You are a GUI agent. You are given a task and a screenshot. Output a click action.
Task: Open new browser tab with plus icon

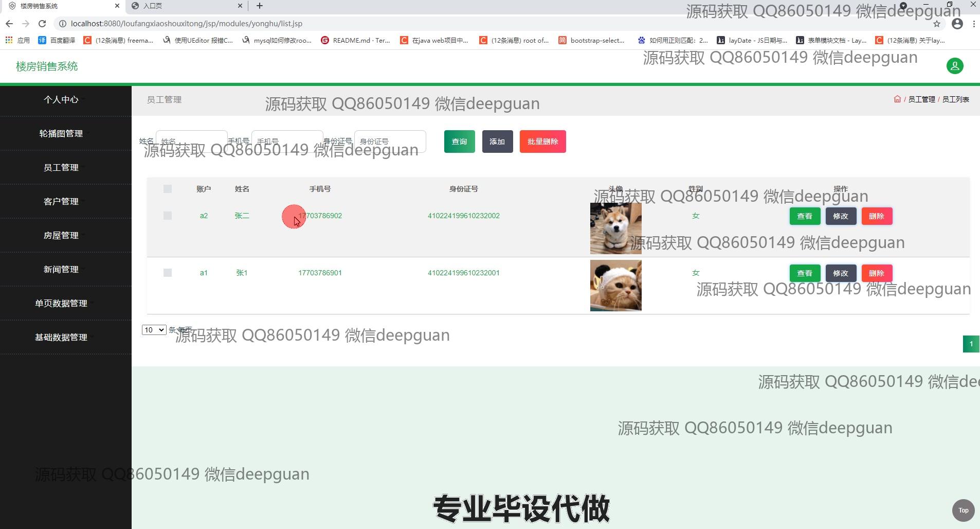pos(260,6)
